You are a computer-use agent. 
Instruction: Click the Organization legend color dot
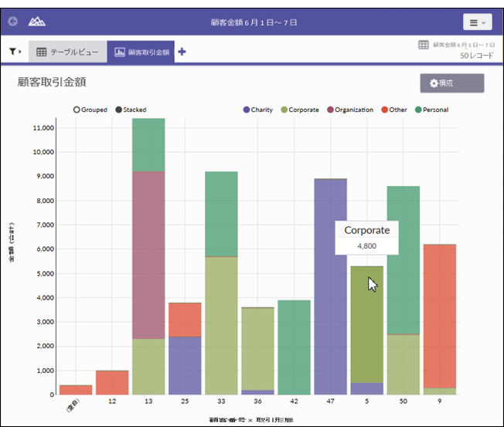click(x=331, y=110)
